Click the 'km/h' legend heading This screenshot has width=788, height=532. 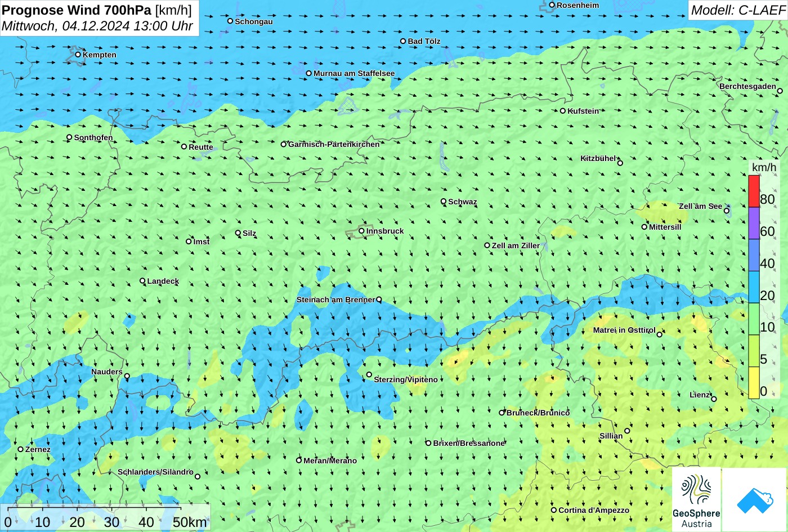(764, 168)
